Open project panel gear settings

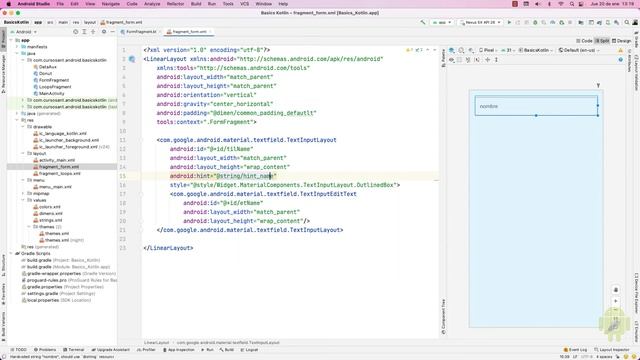[104, 32]
